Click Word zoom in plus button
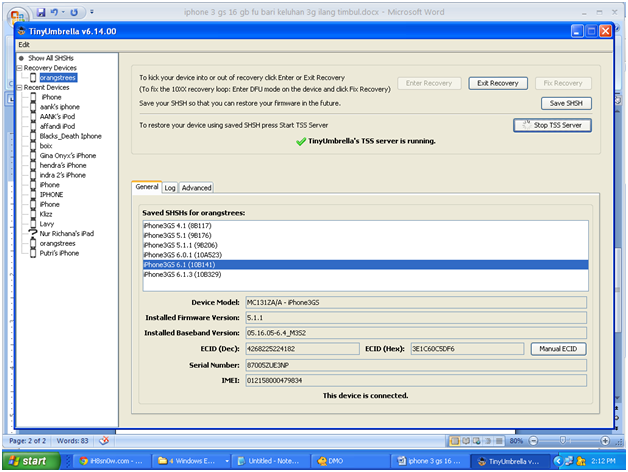Screen dimensions: 628x472 click(605, 441)
